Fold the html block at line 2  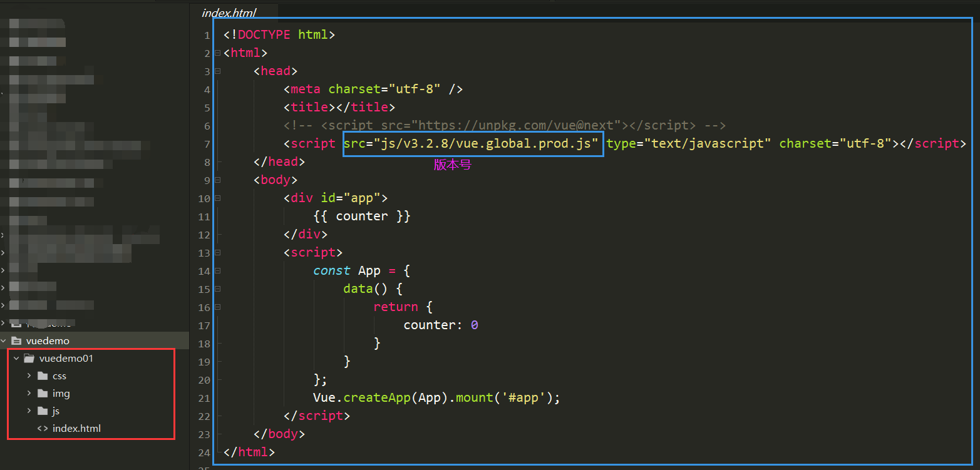217,53
